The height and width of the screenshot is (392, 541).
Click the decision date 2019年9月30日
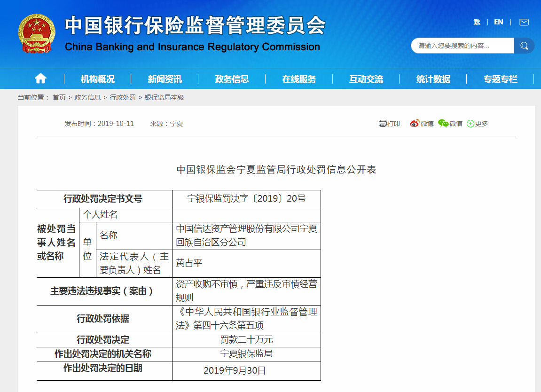[x=235, y=370]
